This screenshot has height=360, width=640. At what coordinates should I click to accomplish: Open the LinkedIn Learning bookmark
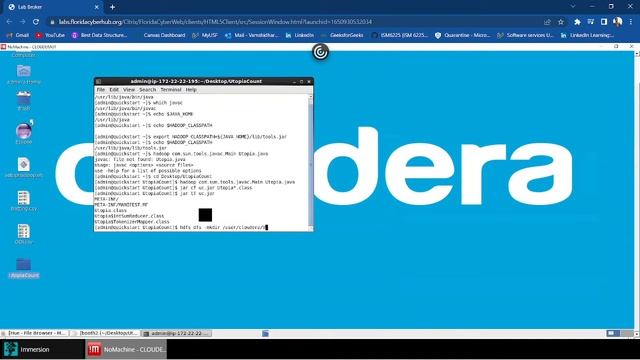pos(588,35)
